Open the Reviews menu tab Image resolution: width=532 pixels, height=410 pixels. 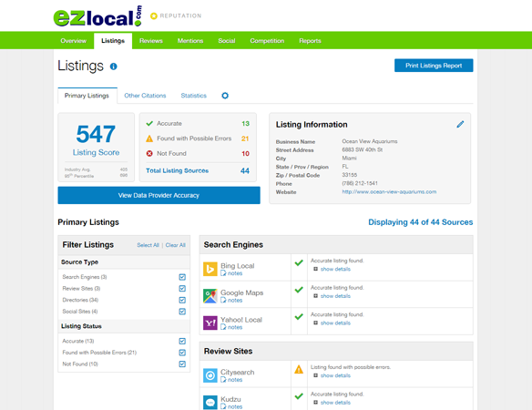151,41
